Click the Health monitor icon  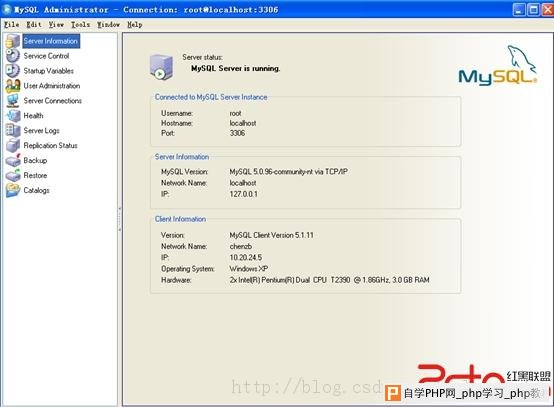click(x=13, y=116)
